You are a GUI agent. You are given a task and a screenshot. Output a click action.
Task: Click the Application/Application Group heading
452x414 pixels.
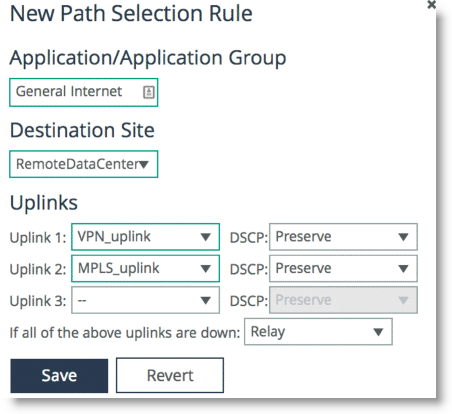click(148, 58)
